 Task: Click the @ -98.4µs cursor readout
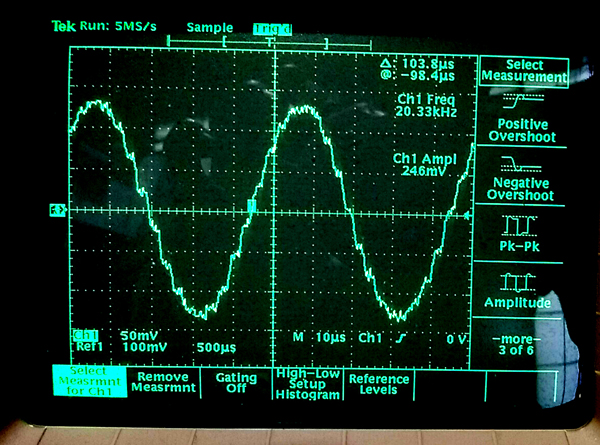point(417,75)
